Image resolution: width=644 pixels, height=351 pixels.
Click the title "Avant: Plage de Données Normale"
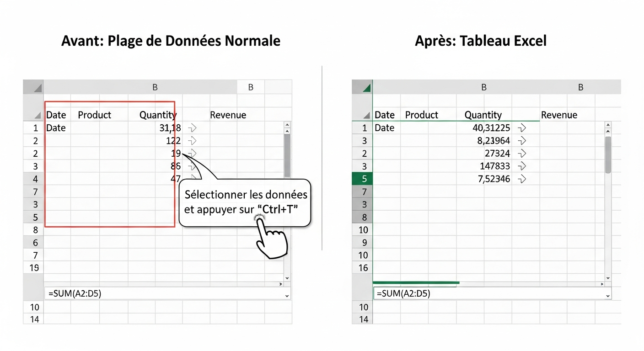coord(171,41)
